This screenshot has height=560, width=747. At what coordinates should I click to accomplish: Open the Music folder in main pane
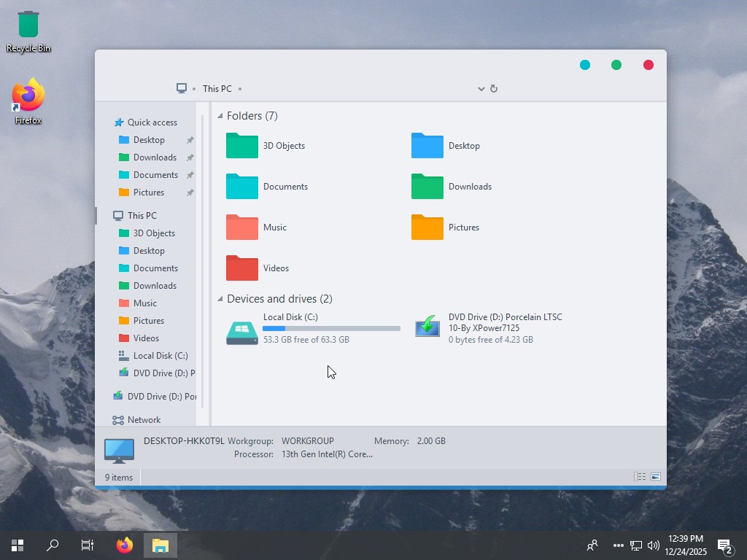tap(242, 227)
